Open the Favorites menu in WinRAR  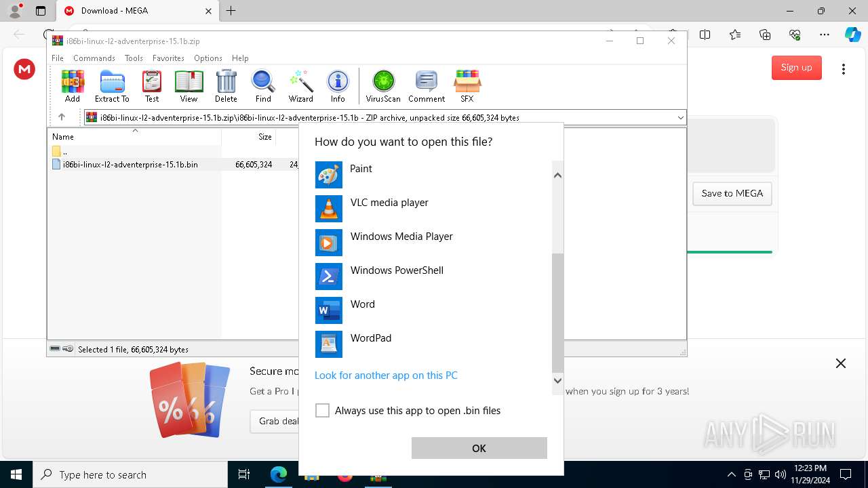click(x=168, y=58)
